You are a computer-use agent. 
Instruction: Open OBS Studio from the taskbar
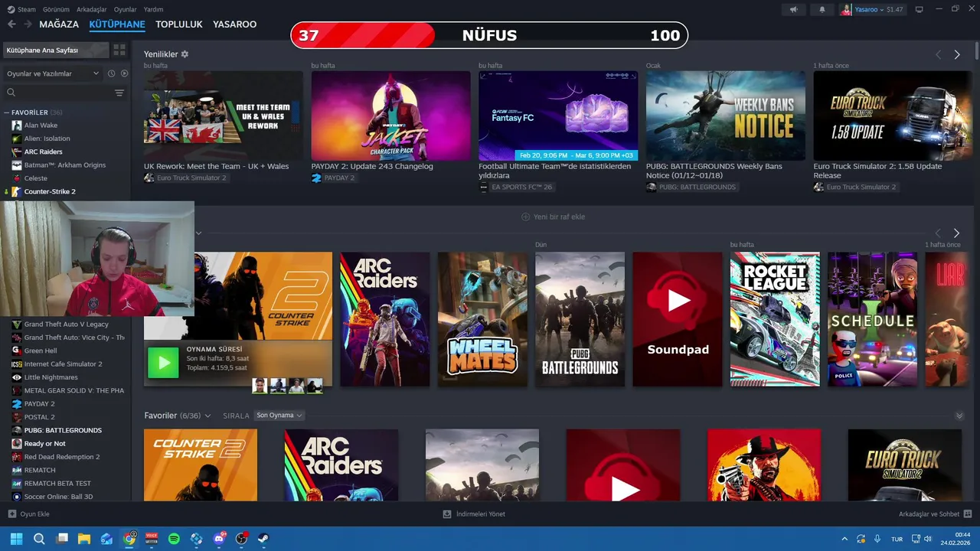coord(241,539)
